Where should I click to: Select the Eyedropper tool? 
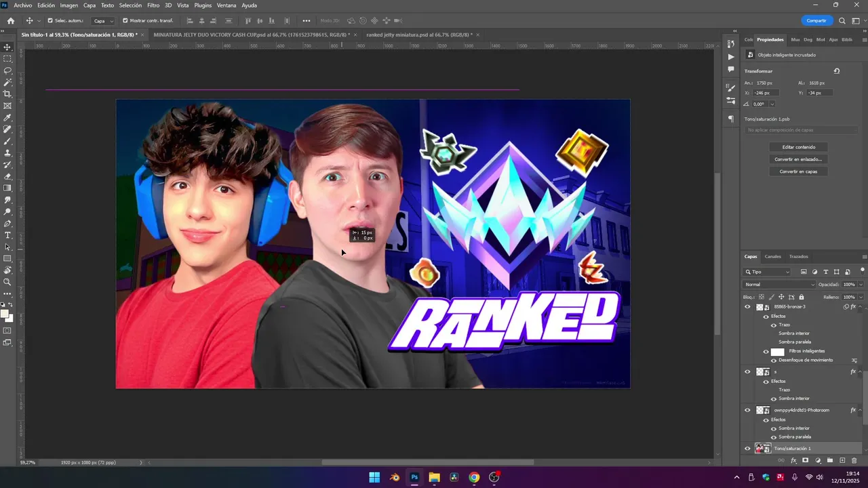coord(7,118)
